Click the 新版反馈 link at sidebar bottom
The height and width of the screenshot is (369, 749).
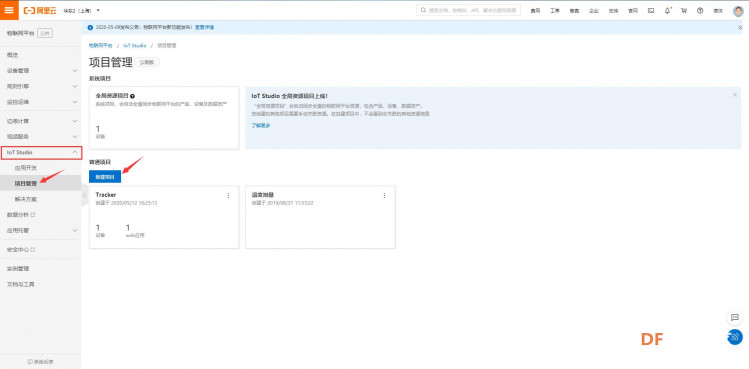[41, 362]
